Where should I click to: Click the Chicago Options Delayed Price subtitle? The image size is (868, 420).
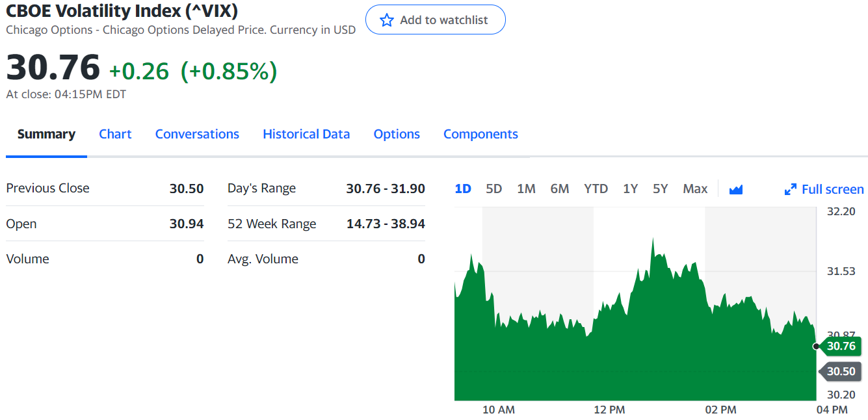click(x=182, y=30)
